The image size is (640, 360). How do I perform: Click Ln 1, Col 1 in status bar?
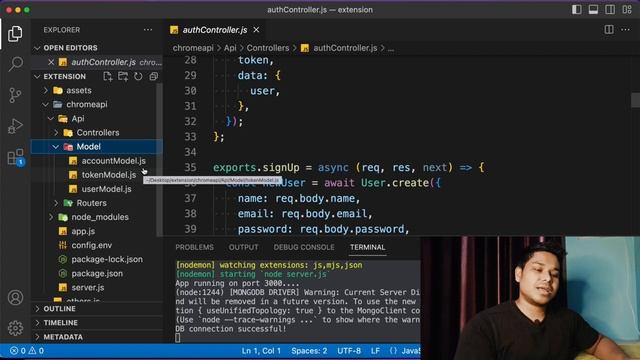pos(261,351)
